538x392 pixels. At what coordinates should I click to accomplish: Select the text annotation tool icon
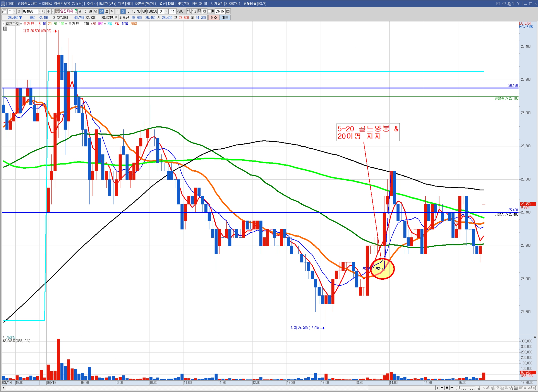pyautogui.click(x=506, y=388)
